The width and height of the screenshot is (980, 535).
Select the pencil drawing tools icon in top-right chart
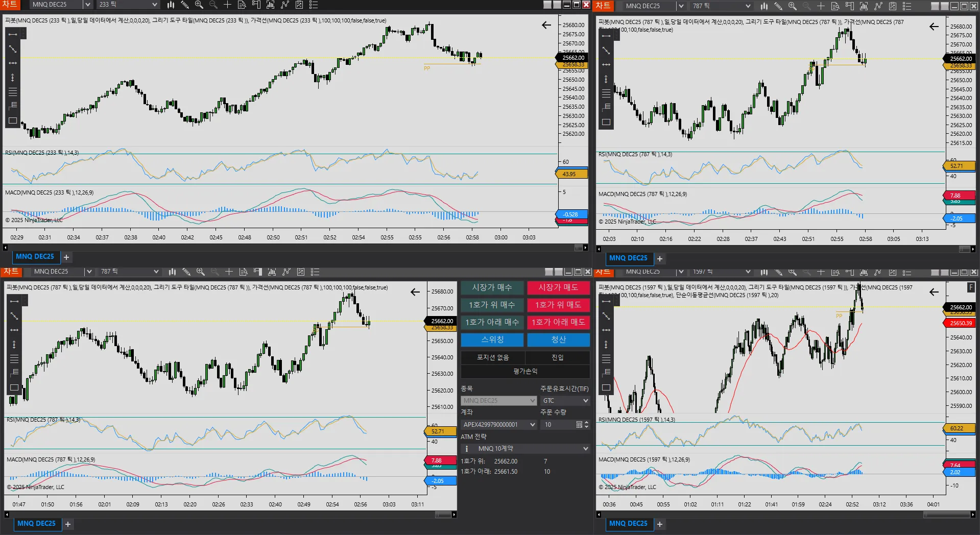pos(778,6)
